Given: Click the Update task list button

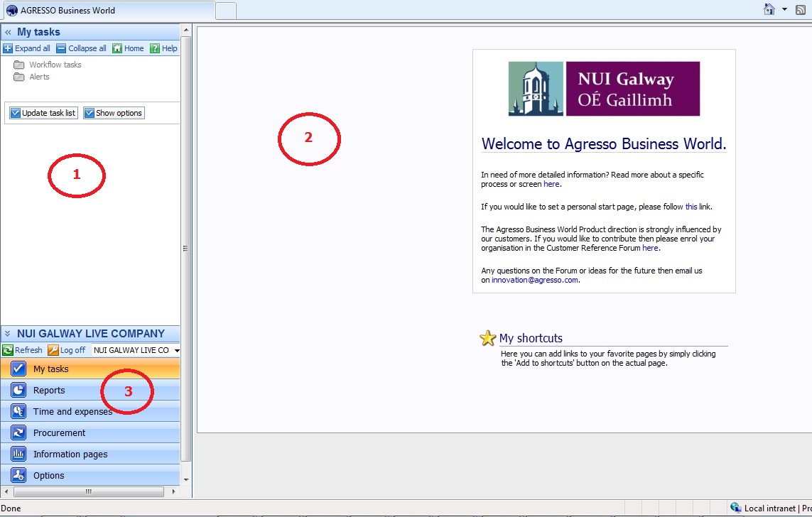Looking at the screenshot, I should tap(43, 113).
